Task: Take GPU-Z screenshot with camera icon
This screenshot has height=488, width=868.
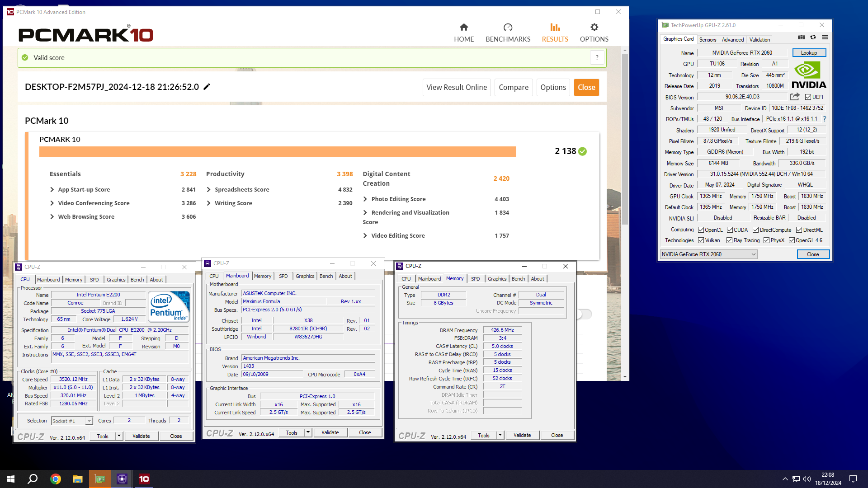Action: point(802,37)
